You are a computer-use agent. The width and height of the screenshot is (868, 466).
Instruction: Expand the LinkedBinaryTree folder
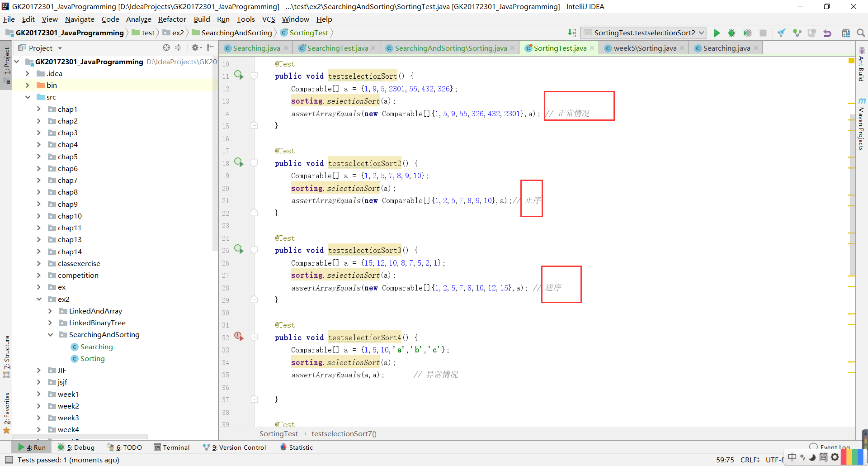pyautogui.click(x=50, y=323)
